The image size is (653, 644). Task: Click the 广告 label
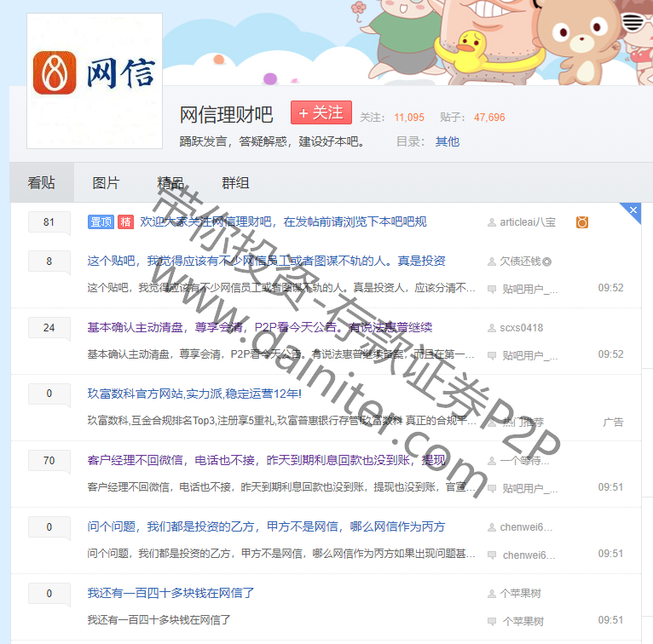[x=613, y=423]
